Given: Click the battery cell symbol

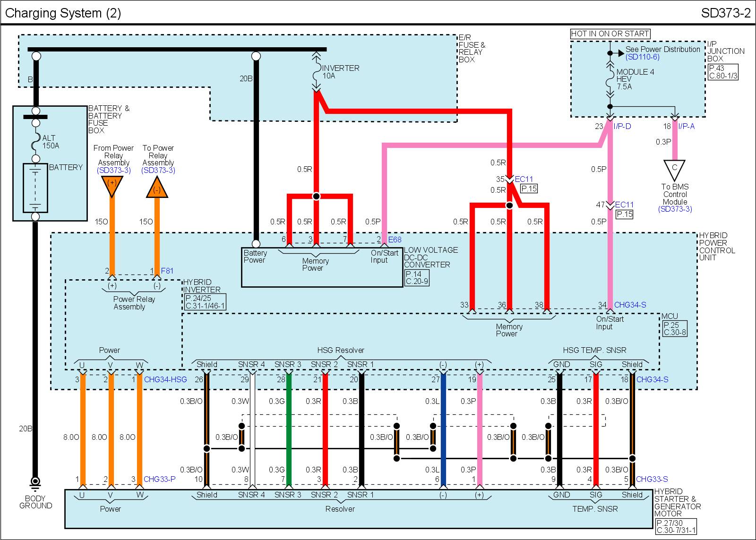Looking at the screenshot, I should click(35, 189).
